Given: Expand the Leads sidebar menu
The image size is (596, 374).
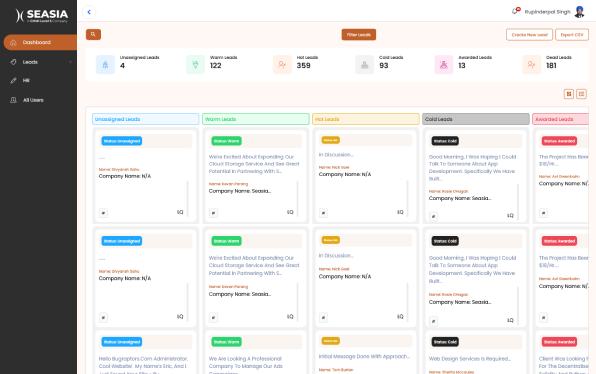Looking at the screenshot, I should (40, 62).
